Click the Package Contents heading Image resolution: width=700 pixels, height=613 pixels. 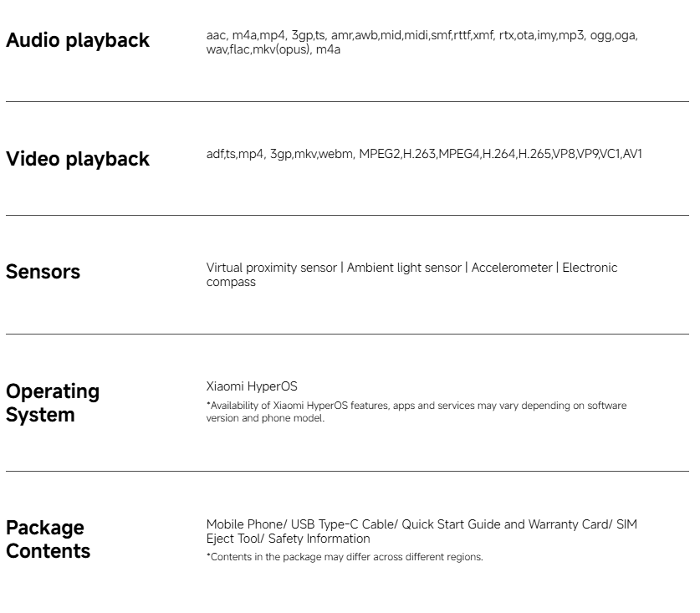point(48,539)
